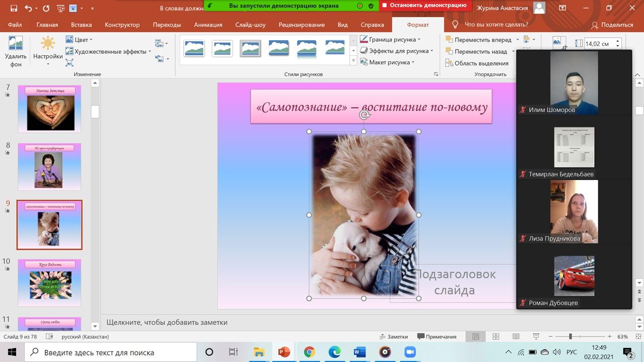Open the Вставка tab
Image resolution: width=644 pixels, height=362 pixels.
point(82,25)
